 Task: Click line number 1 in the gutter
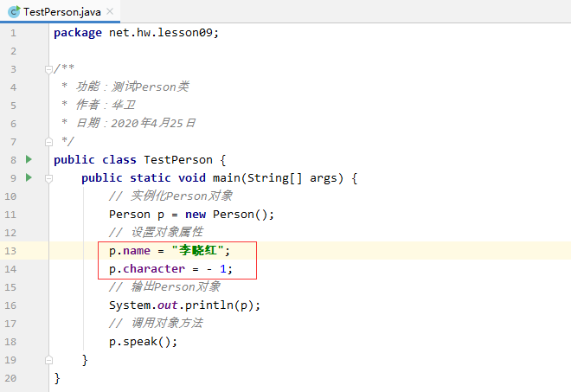[14, 33]
